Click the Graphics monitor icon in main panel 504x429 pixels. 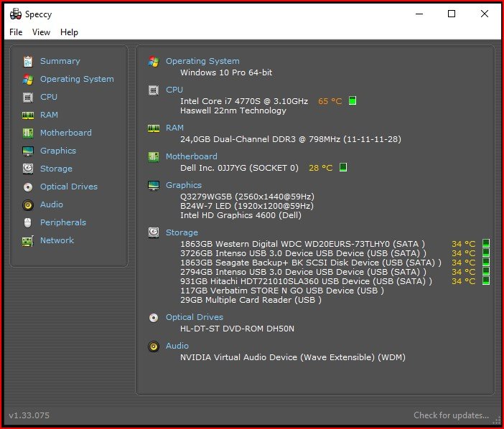154,186
